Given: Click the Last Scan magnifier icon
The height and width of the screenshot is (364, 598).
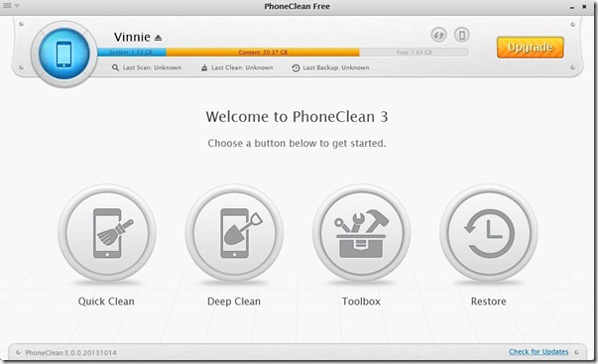Looking at the screenshot, I should point(115,67).
